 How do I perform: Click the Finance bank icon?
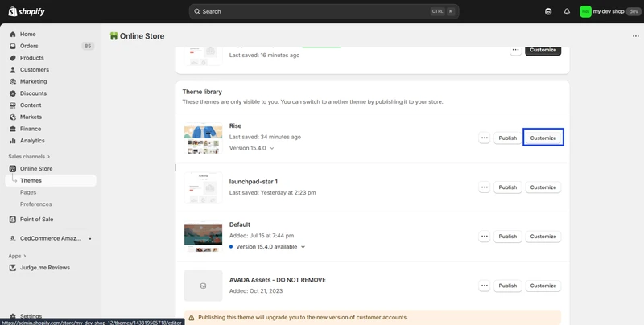pos(13,129)
